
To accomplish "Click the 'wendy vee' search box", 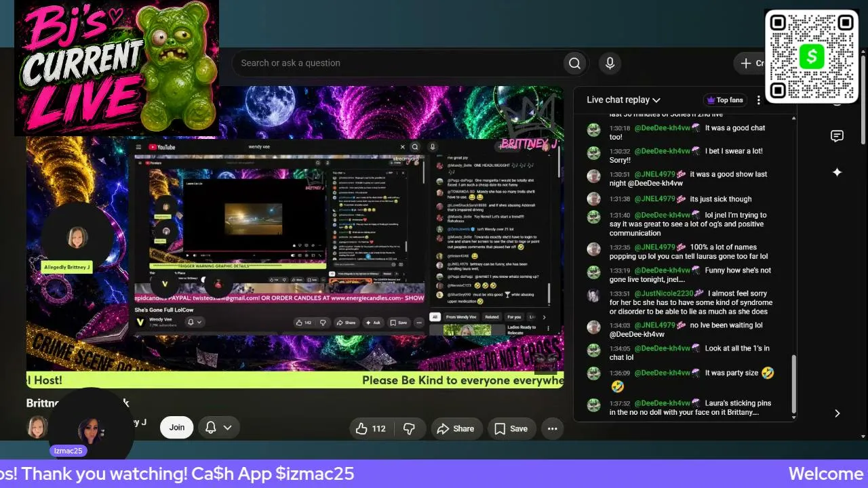I will pos(322,146).
